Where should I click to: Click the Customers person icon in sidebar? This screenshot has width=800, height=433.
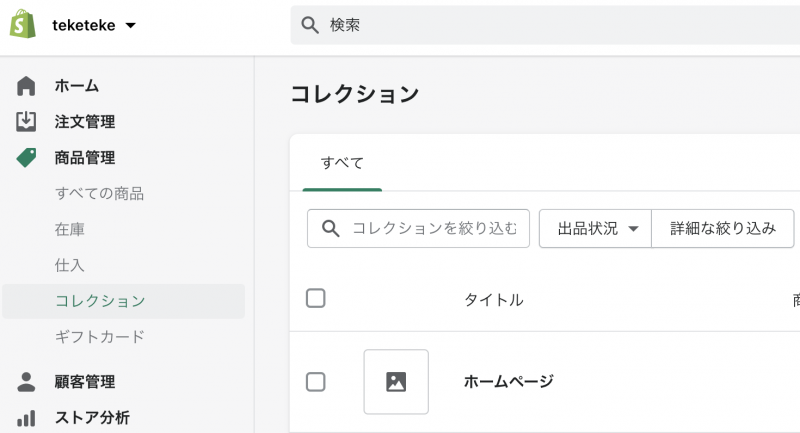[x=27, y=382]
